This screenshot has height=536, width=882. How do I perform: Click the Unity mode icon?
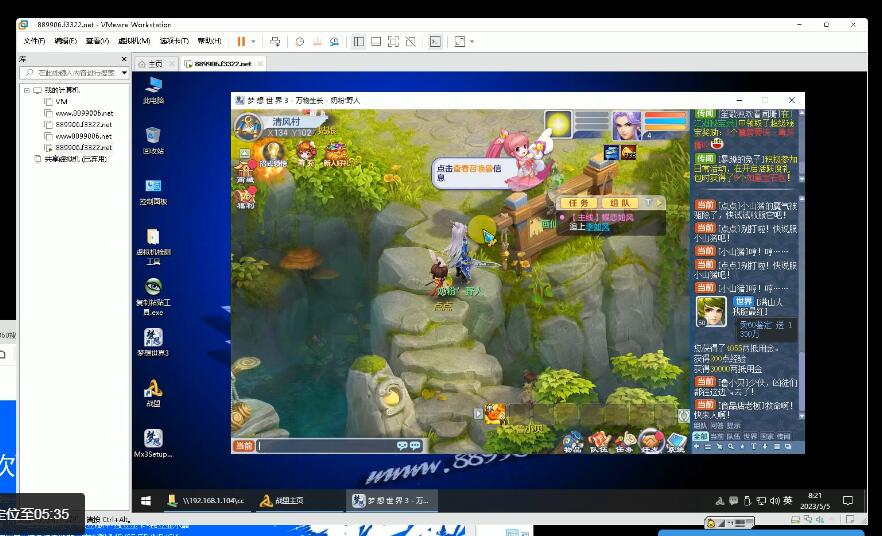[411, 42]
